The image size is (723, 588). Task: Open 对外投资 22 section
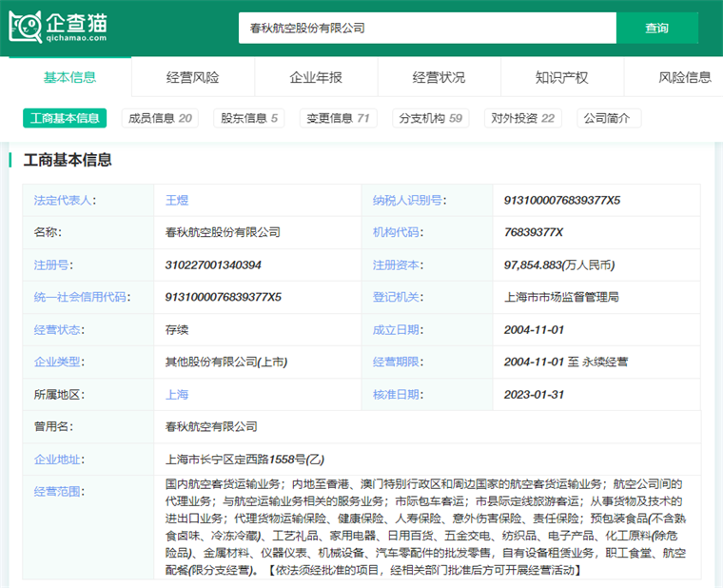[x=522, y=118]
